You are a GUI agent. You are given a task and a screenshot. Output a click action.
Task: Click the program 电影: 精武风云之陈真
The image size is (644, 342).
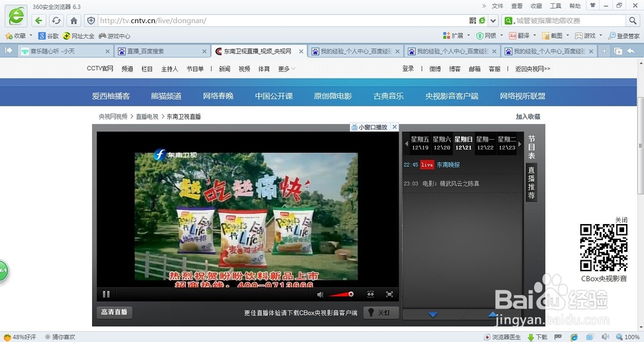[x=451, y=184]
